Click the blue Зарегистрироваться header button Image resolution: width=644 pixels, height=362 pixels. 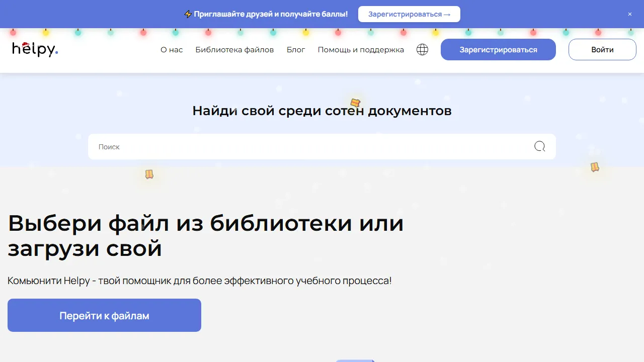(x=498, y=49)
